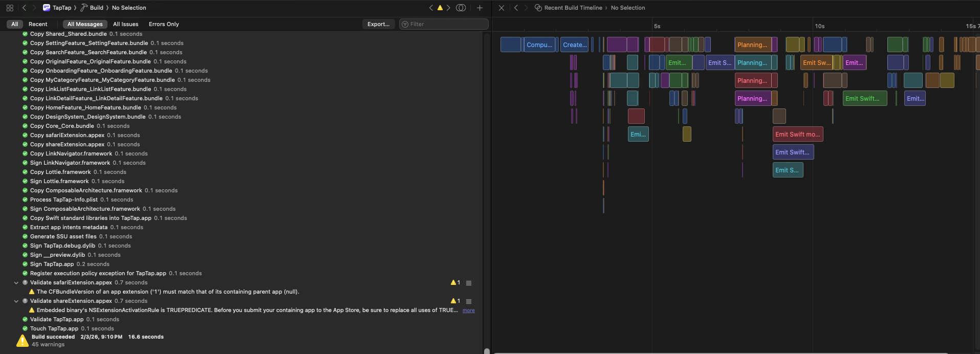Viewport: 980px width, 354px height.
Task: Click green check beside Process TapTap-Info.plist
Action: tap(25, 200)
